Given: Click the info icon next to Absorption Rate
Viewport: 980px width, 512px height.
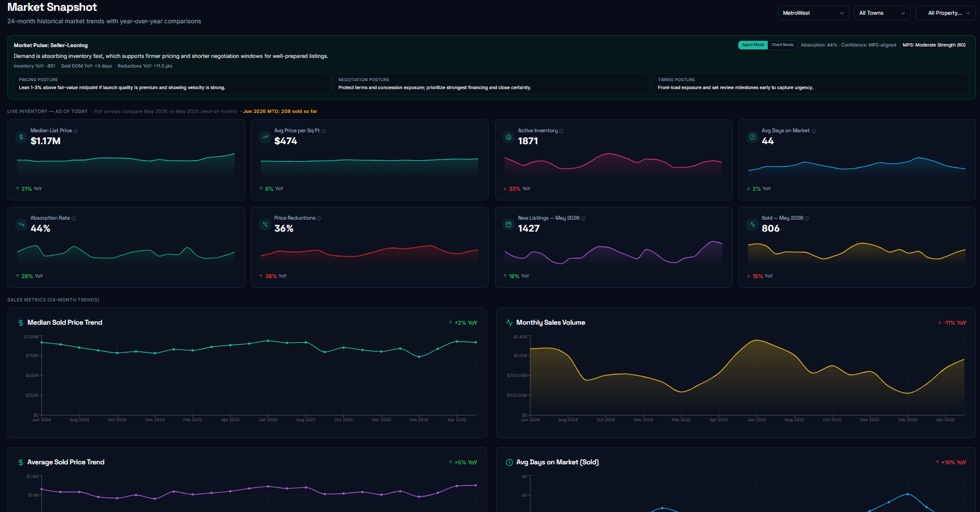Looking at the screenshot, I should (x=74, y=219).
